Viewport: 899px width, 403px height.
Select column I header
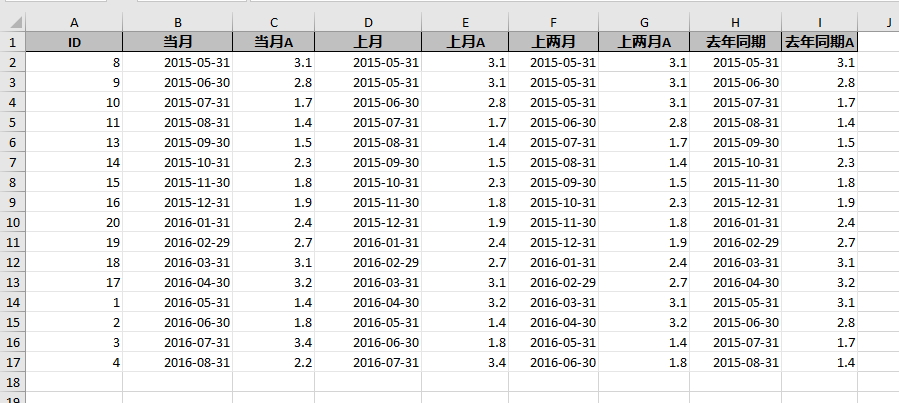[x=819, y=22]
